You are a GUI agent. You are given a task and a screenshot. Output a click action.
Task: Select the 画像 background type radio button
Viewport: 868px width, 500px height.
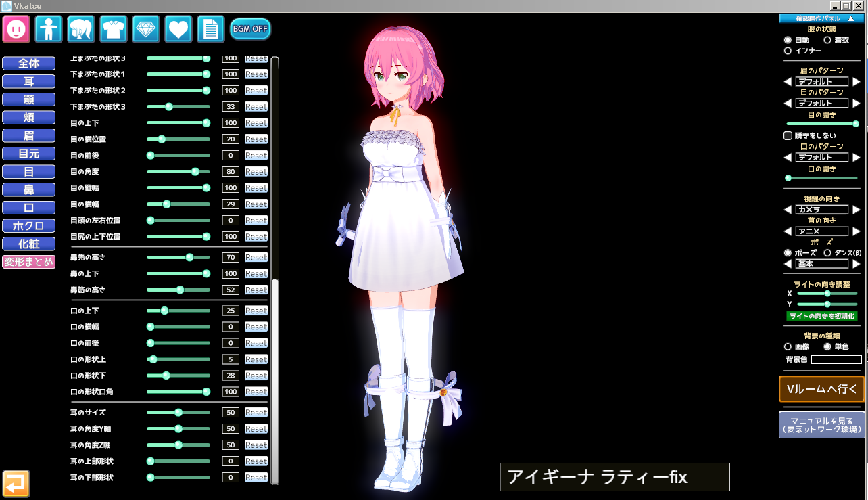[x=788, y=346]
